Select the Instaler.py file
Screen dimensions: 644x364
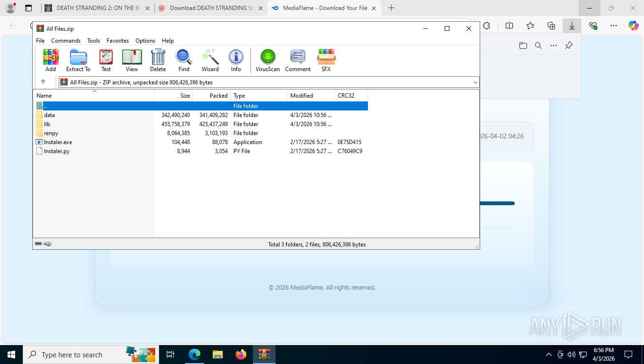pos(57,151)
